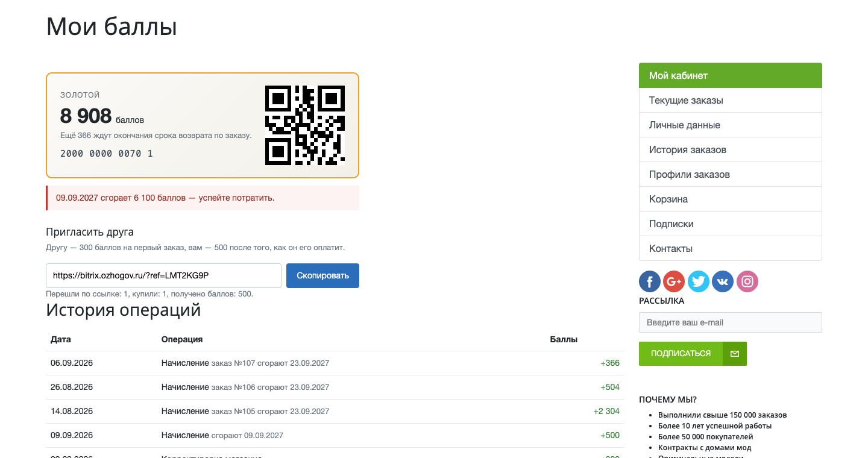Click date 06.09.2026 in history
Viewport: 868px width, 458px height.
[72, 363]
